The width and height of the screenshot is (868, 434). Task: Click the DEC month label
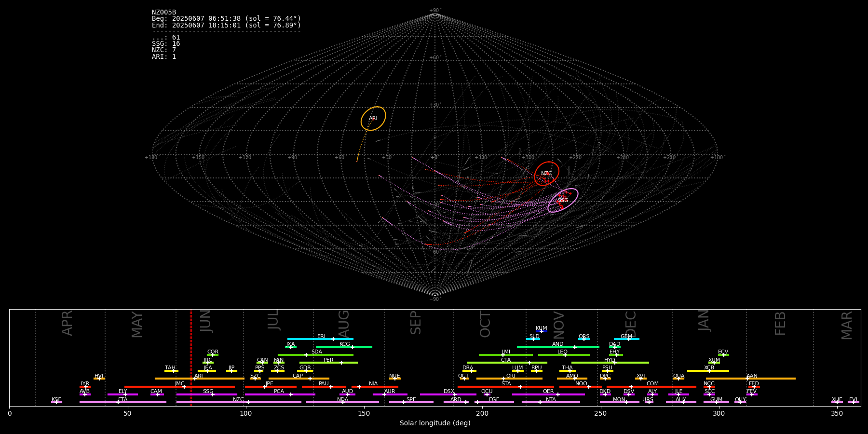(x=631, y=324)
